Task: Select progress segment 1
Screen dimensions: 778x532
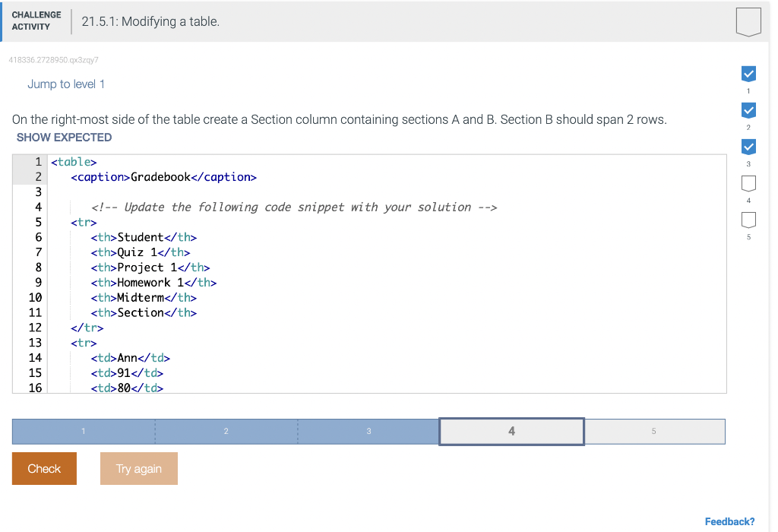Action: click(x=83, y=431)
